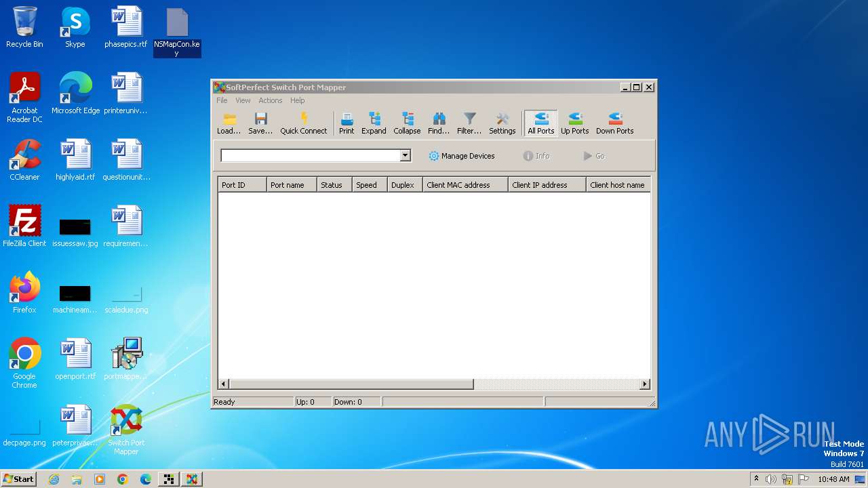Sort by Client host name column
Image resolution: width=868 pixels, height=488 pixels.
618,185
